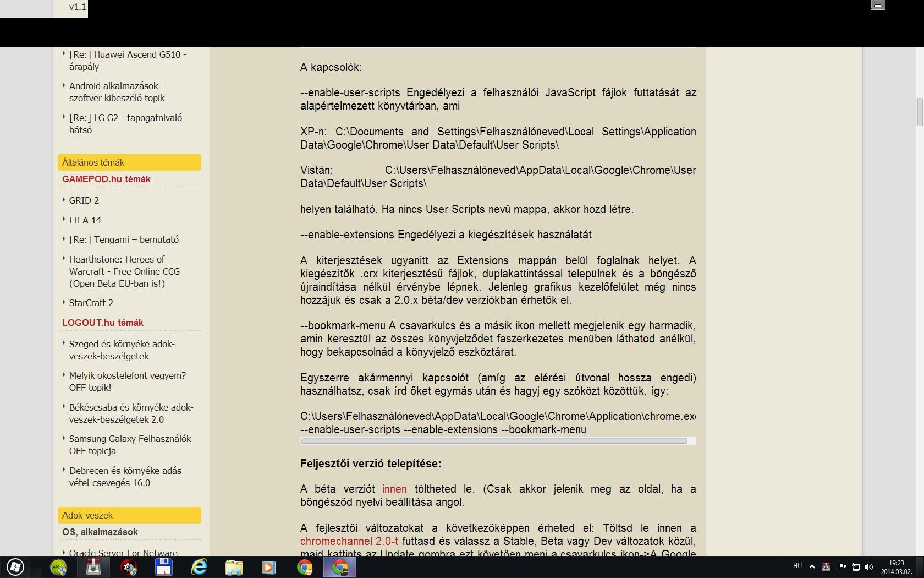Open the 'StarCraft 2' topic link
This screenshot has height=578, width=924.
[x=91, y=303]
